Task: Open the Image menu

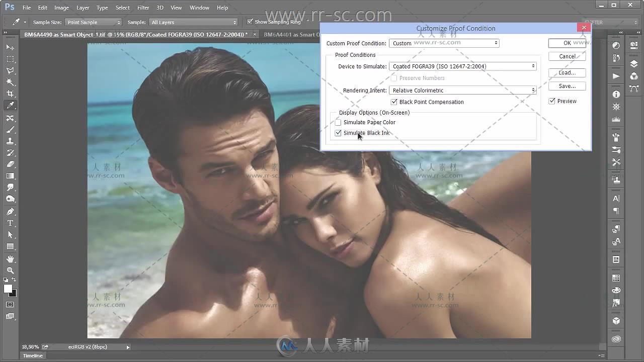Action: 61,8
